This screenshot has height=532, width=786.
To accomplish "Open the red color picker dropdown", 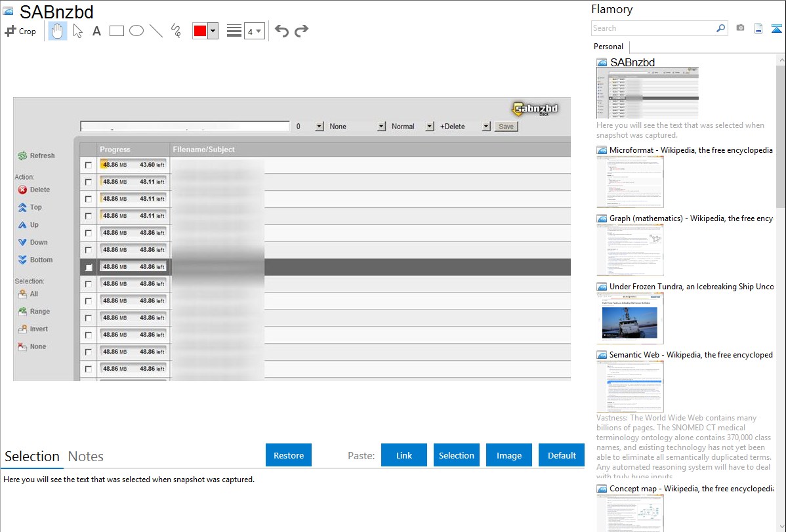I will pyautogui.click(x=213, y=31).
